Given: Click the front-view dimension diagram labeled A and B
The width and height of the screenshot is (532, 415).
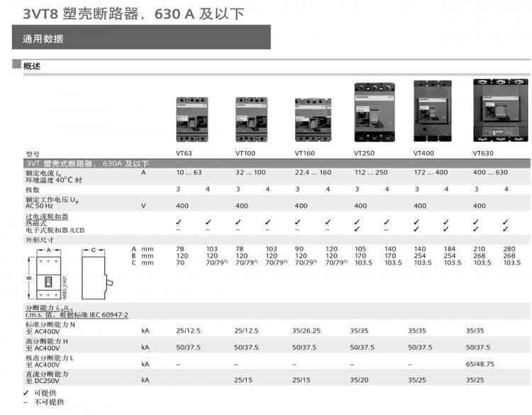Looking at the screenshot, I should (47, 274).
